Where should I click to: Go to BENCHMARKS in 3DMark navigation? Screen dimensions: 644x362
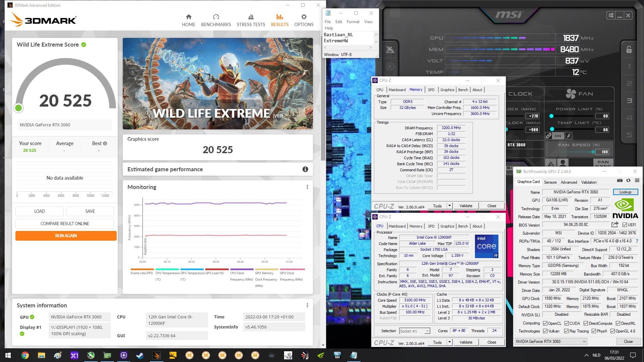point(216,20)
